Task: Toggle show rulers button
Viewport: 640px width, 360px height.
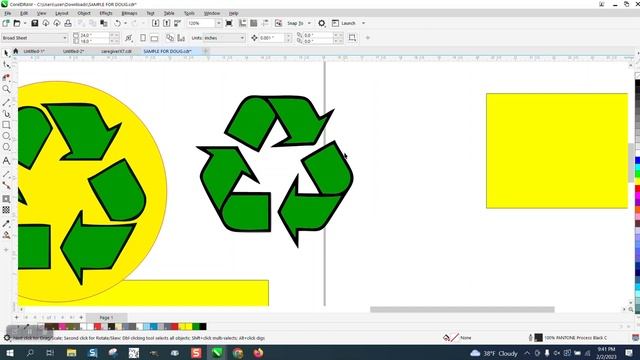Action: [242, 23]
